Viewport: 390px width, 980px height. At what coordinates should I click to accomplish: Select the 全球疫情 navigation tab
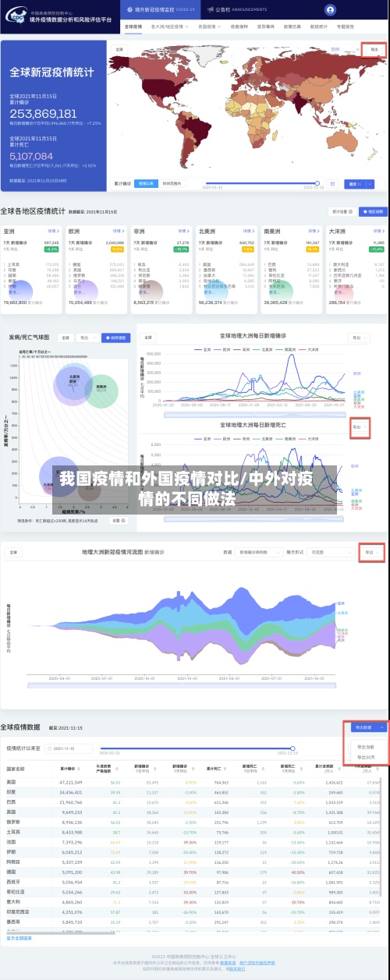pos(133,27)
